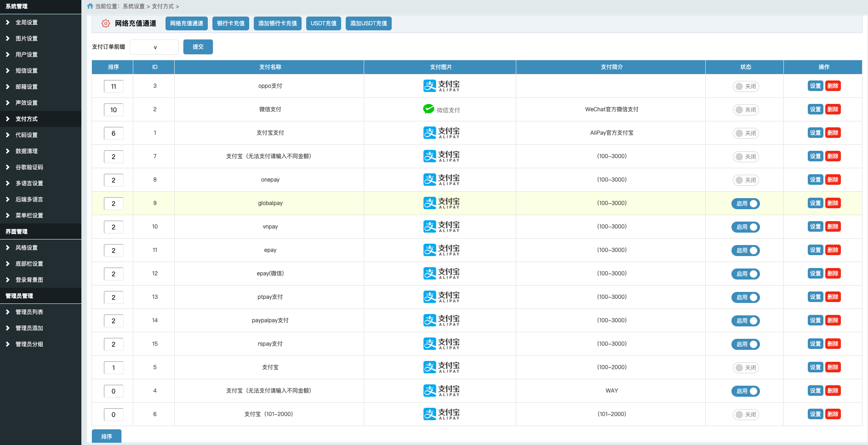Viewport: 868px width, 445px height.
Task: Click the WeChat pay logo image
Action: [x=441, y=109]
